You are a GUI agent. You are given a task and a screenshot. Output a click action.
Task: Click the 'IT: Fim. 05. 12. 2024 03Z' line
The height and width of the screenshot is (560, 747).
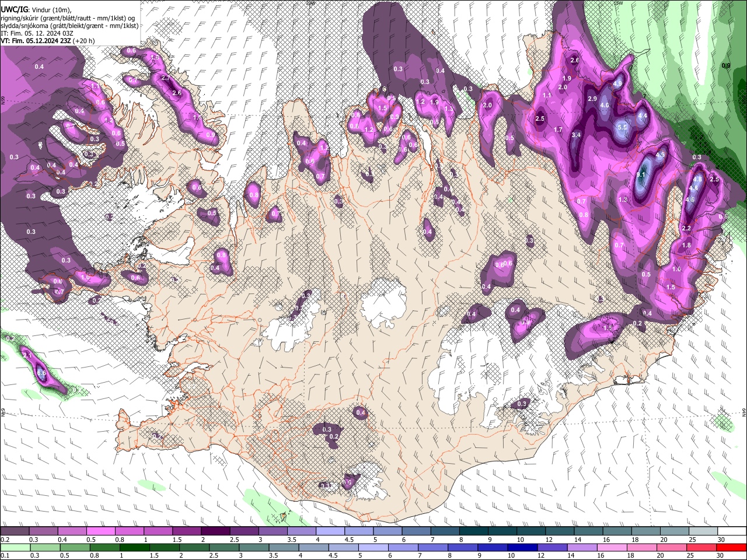[x=37, y=33]
